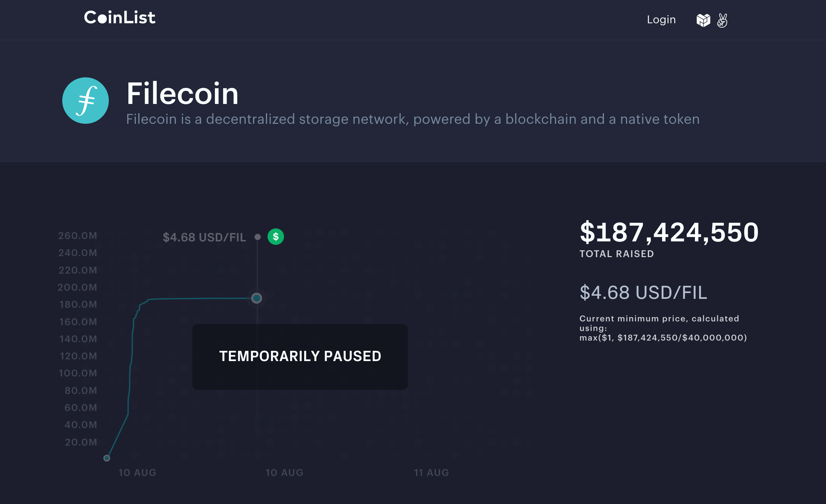Click the green dollar sign icon
This screenshot has width=826, height=504.
[x=275, y=237]
